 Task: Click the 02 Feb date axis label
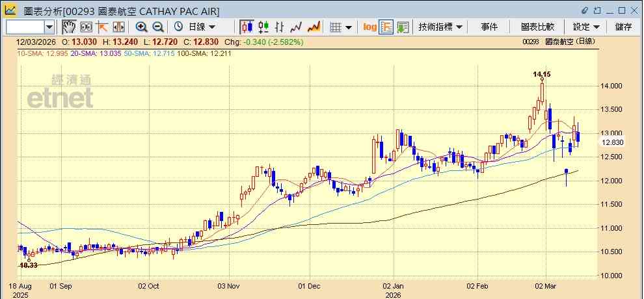coord(479,286)
